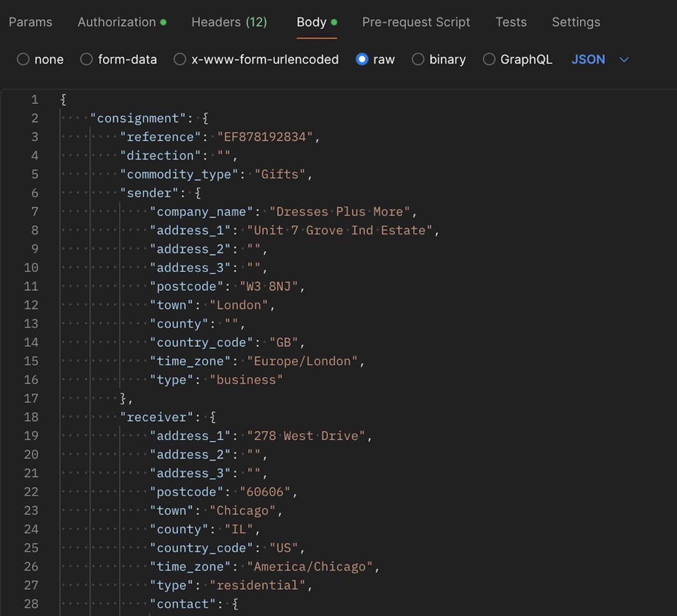
Task: Choose the binary body option
Action: pos(418,59)
